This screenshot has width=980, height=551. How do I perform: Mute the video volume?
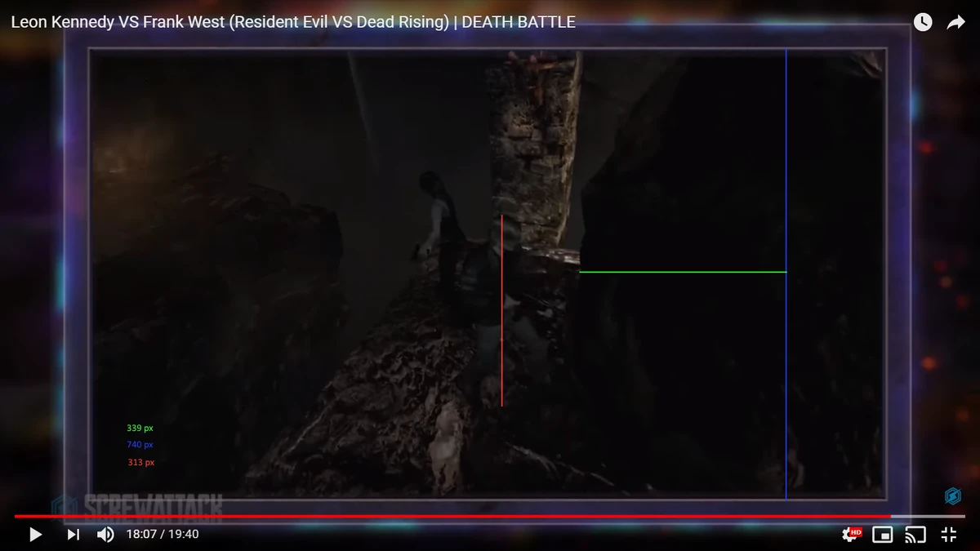coord(105,535)
